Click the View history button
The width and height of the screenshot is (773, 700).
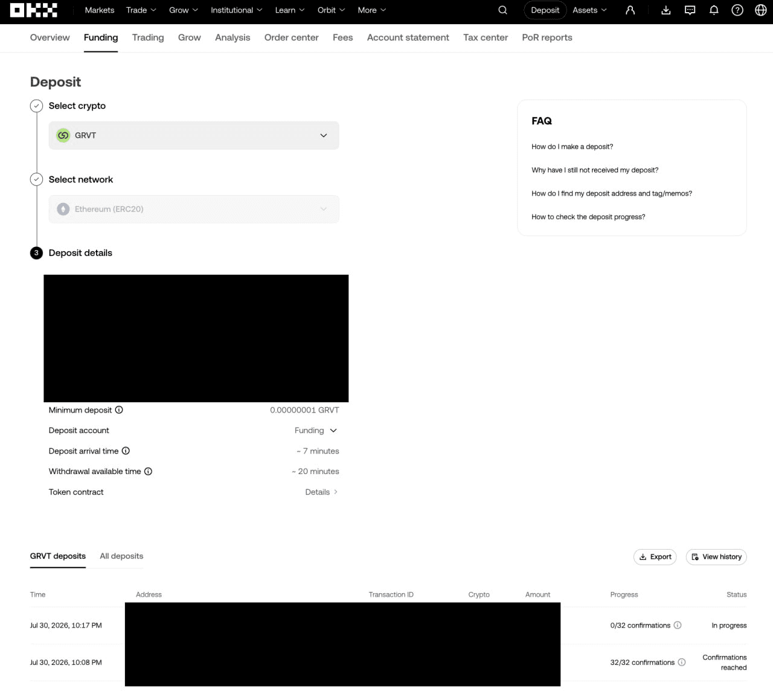click(x=716, y=557)
